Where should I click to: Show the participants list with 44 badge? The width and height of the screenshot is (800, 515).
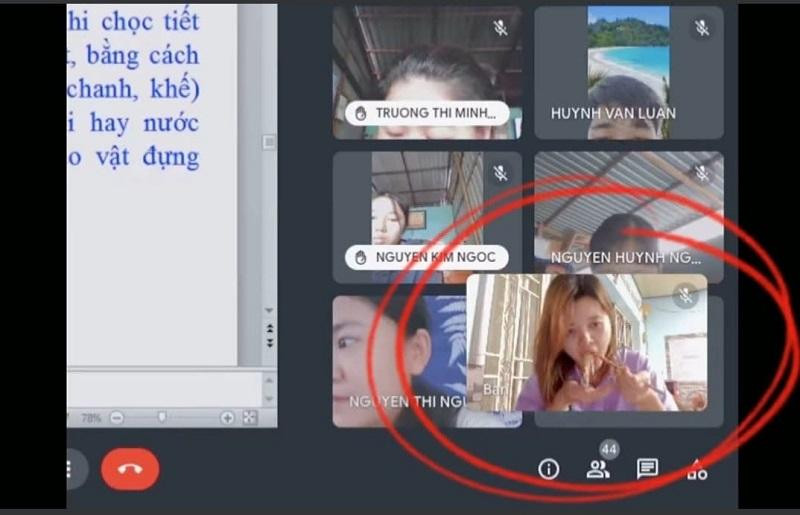click(x=598, y=469)
